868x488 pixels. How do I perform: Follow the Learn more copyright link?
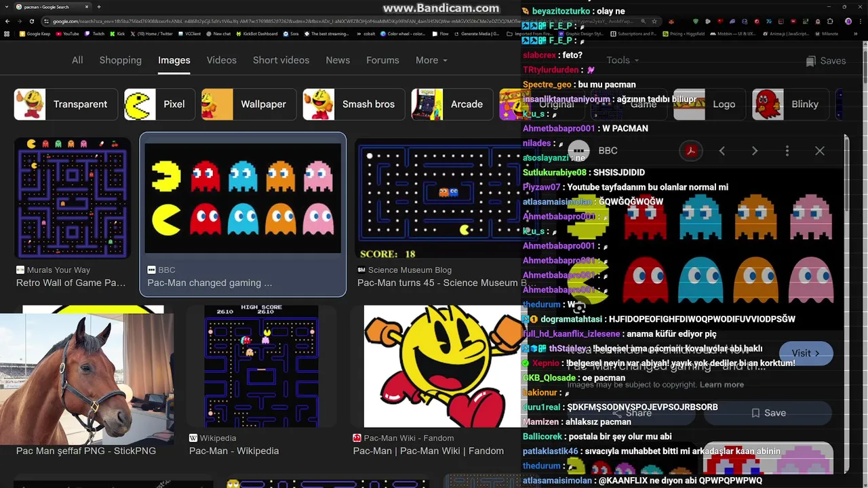pyautogui.click(x=722, y=384)
